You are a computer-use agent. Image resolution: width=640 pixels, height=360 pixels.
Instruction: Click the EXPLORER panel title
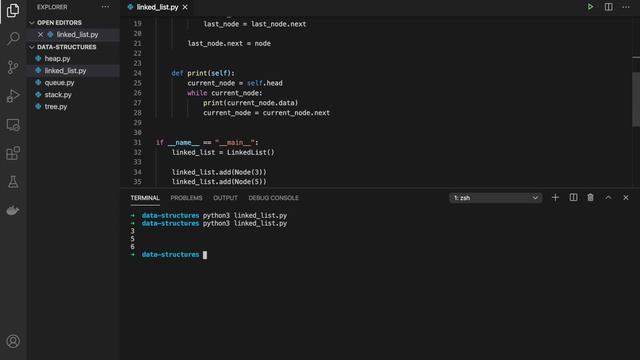52,7
